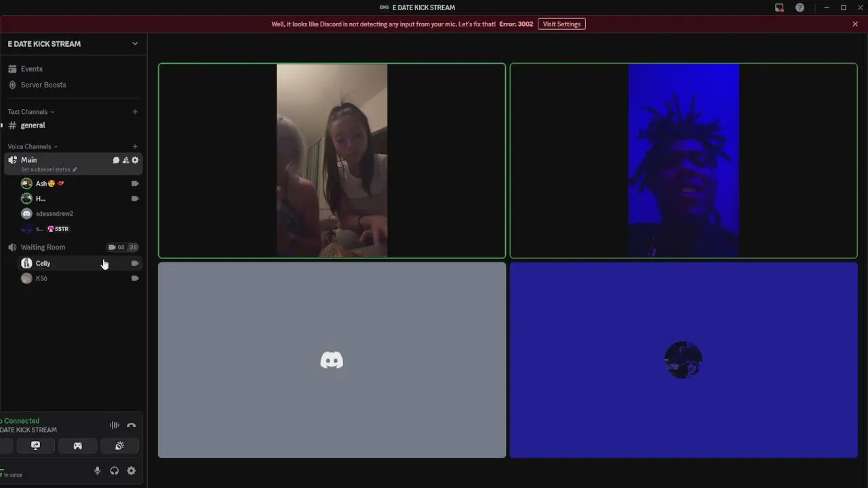Open User Settings gear
The width and height of the screenshot is (868, 488).
click(132, 470)
